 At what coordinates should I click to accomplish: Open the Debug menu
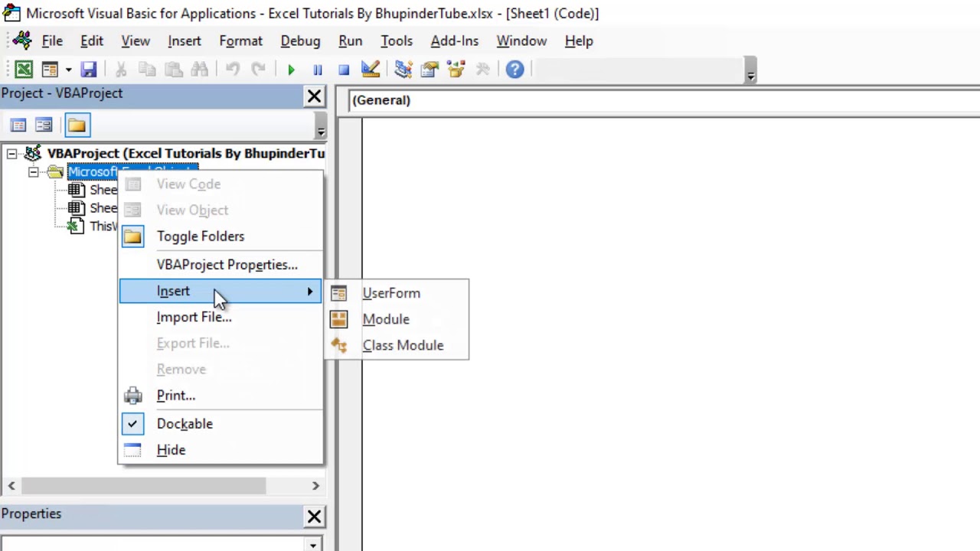300,41
